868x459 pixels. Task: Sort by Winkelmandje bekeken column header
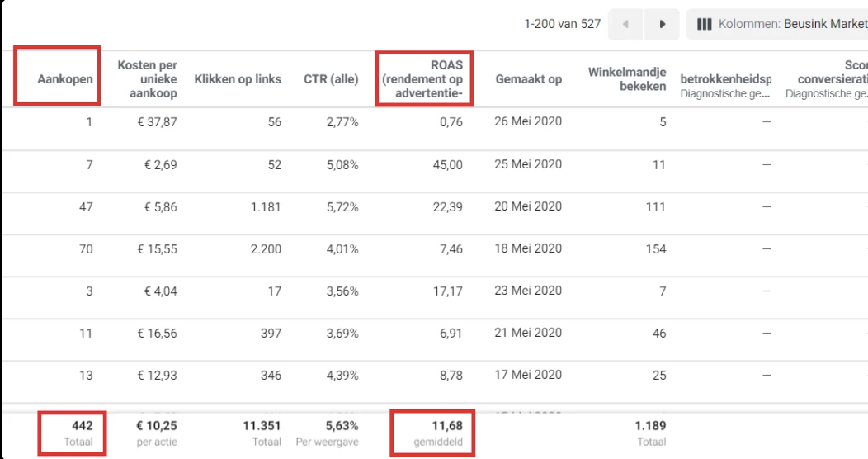pos(626,79)
